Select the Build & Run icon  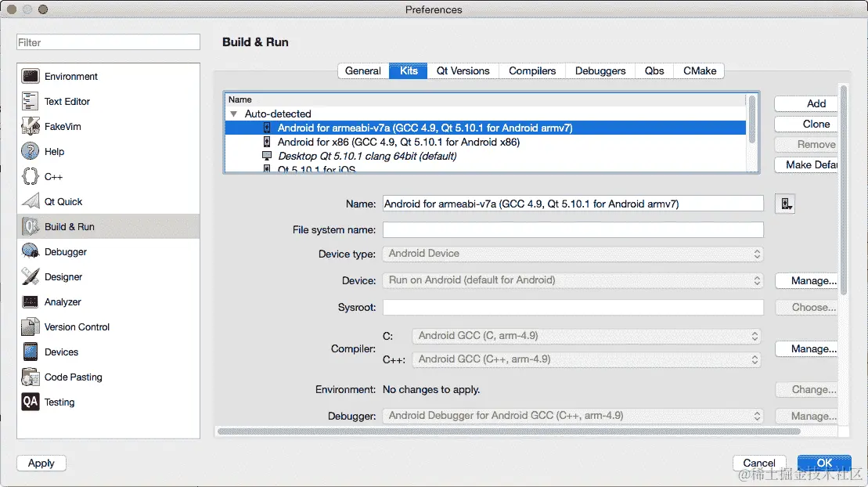(30, 226)
